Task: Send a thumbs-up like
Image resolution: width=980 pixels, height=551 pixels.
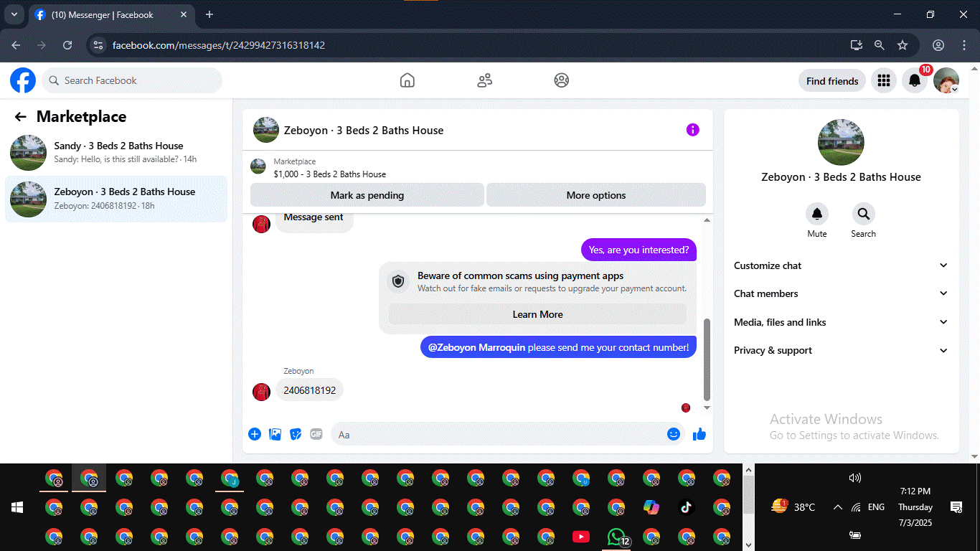Action: click(x=699, y=434)
